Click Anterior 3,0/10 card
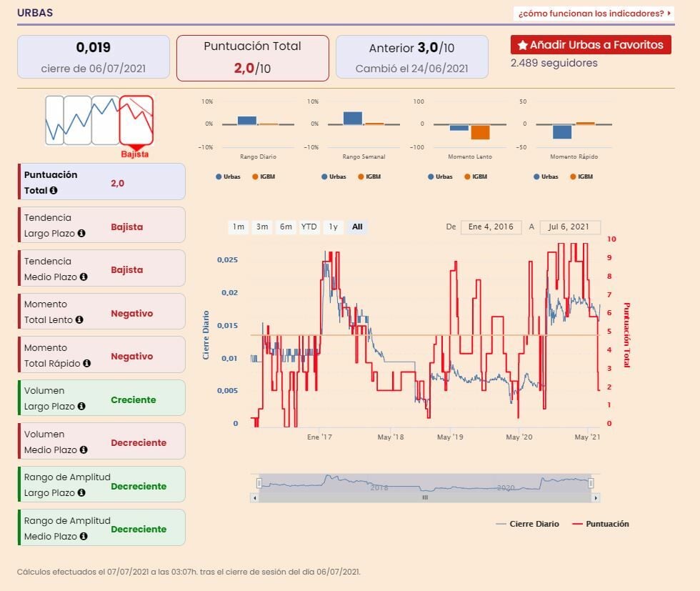Image resolution: width=700 pixels, height=591 pixels. [411, 57]
